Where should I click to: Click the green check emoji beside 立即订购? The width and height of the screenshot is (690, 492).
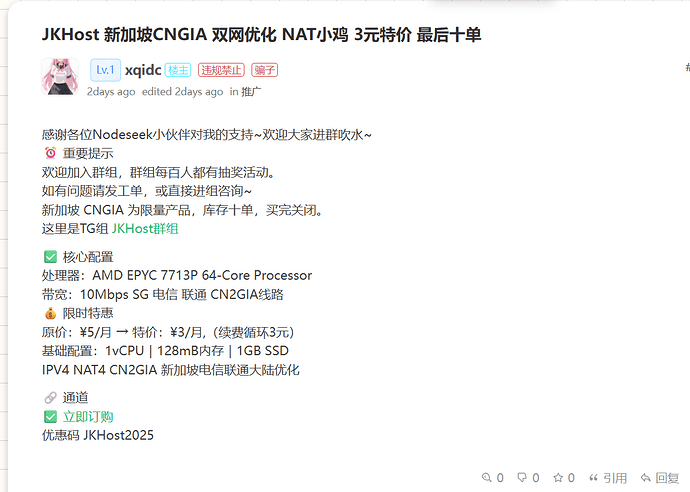(51, 417)
